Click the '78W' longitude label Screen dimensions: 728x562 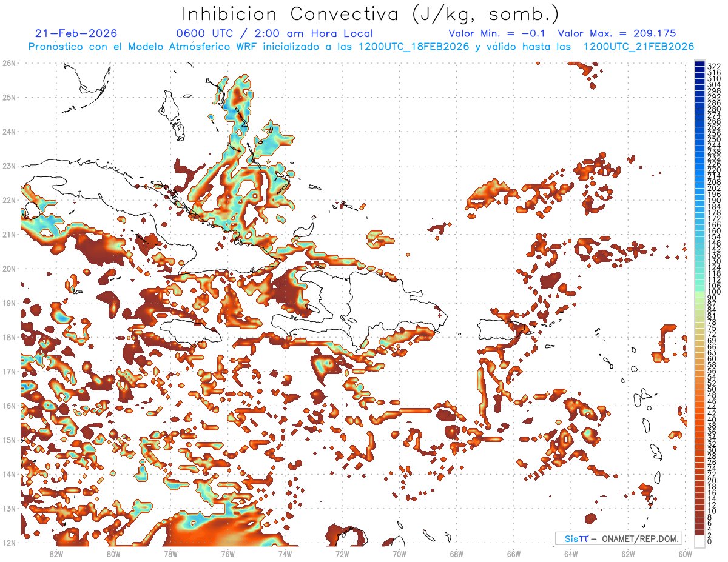click(x=170, y=554)
